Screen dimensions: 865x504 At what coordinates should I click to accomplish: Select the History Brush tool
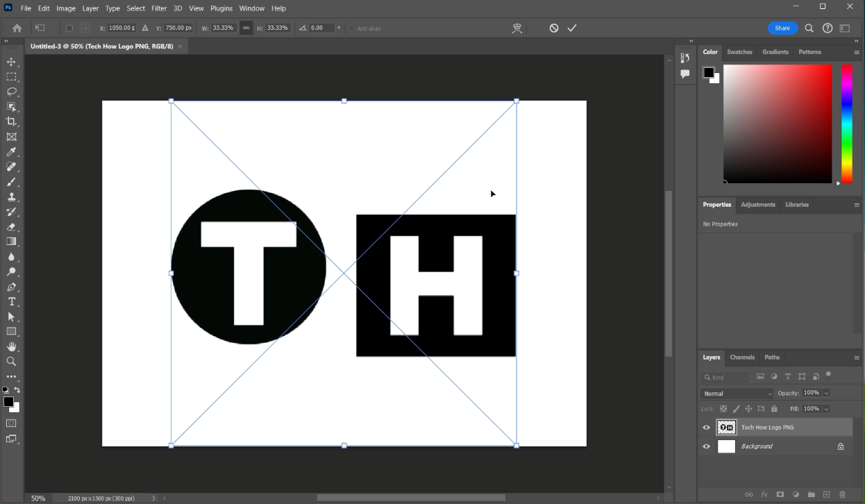pos(11,212)
